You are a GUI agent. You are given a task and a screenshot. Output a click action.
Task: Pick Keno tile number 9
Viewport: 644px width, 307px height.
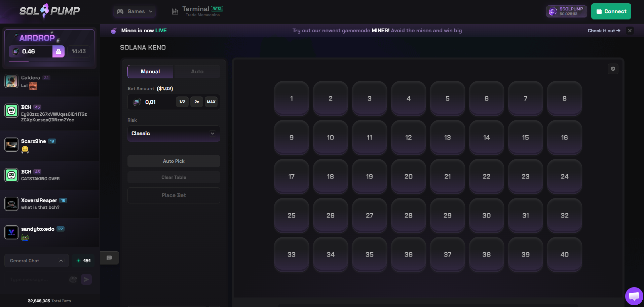coord(292,138)
